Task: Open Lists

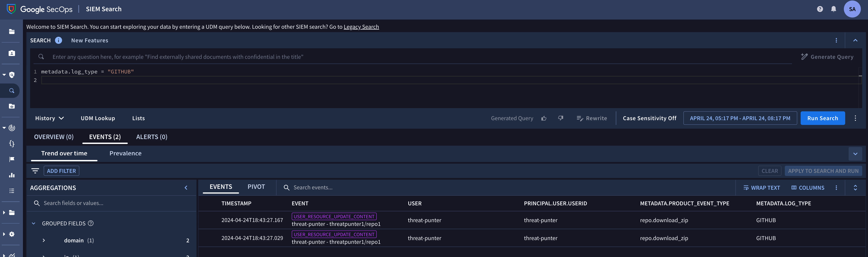Action: [x=138, y=118]
